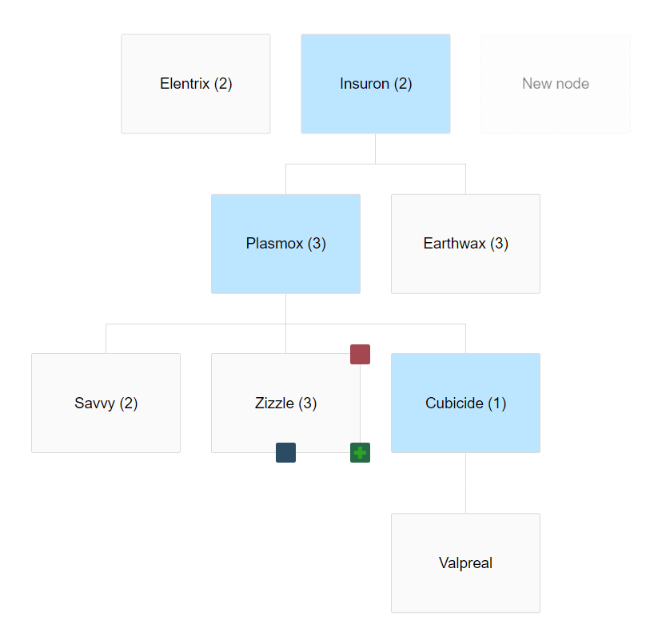
Task: Select the highlighted Insuron (2) node
Action: coord(376,84)
